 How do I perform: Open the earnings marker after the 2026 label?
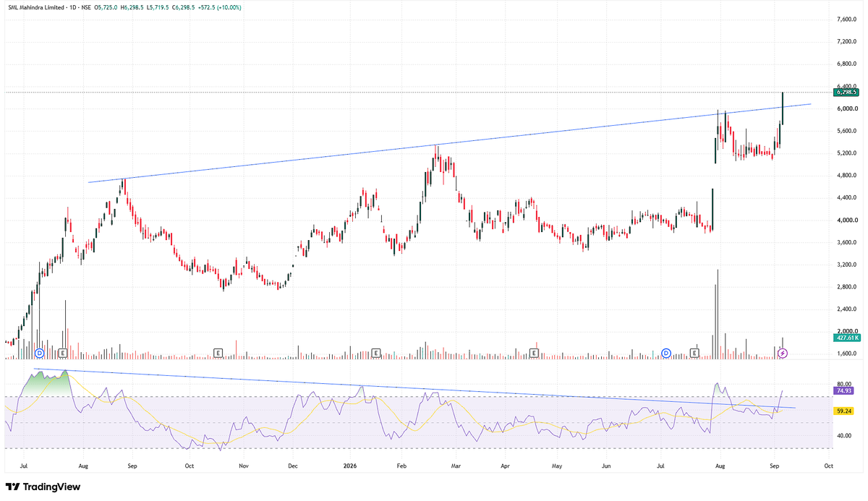click(376, 353)
